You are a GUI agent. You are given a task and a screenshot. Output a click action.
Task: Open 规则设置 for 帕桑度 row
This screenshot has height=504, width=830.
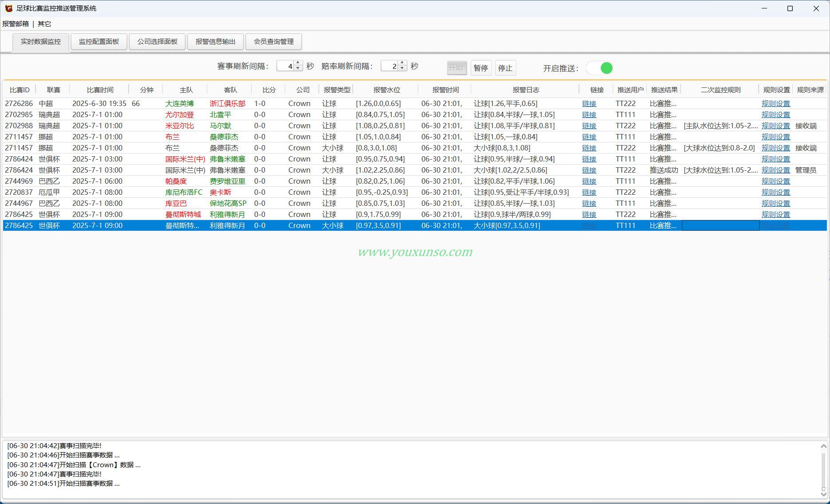pos(776,181)
